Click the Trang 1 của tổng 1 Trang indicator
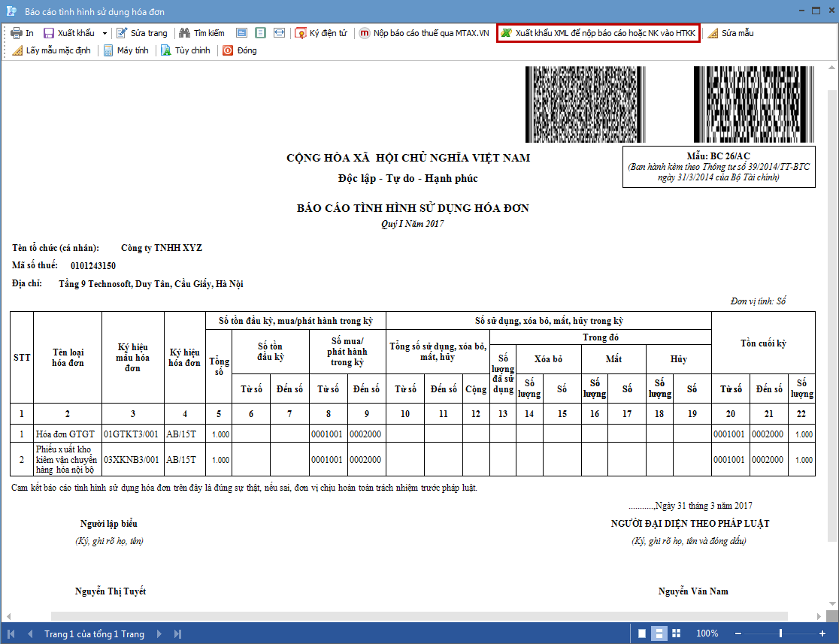This screenshot has height=644, width=839. 94,633
